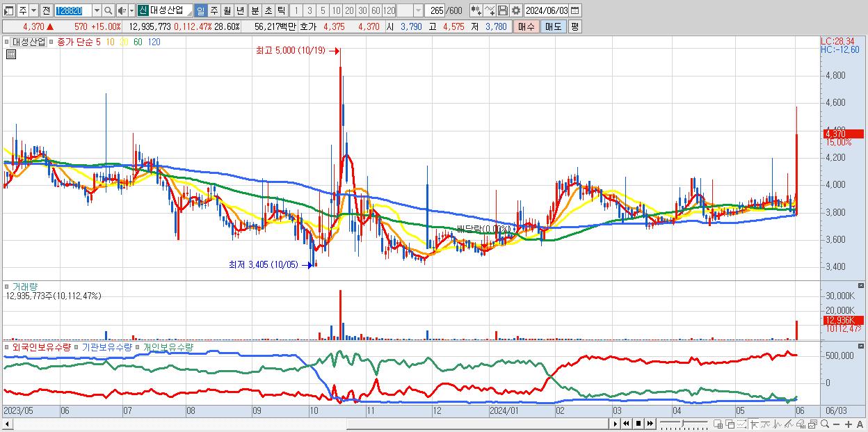Toggle the 종가 단순 moving-average legend marker
868x432 pixels.
tap(51, 42)
